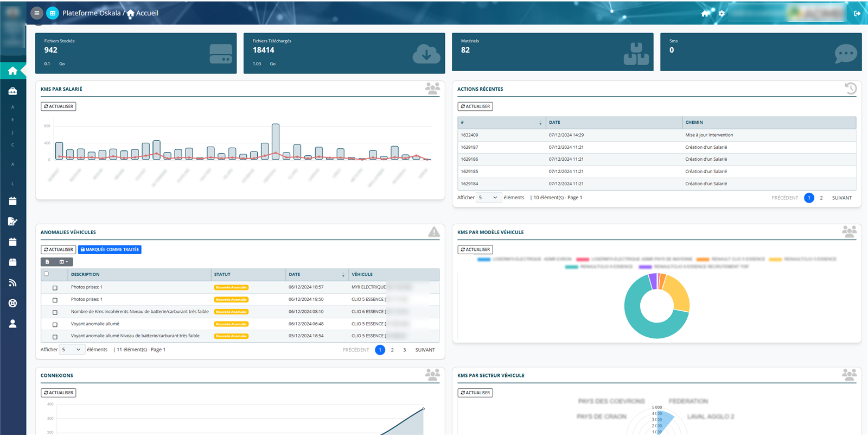Click the warning triangle in Anomalies véhicules
Viewport: 868px width, 435px height.
click(434, 232)
